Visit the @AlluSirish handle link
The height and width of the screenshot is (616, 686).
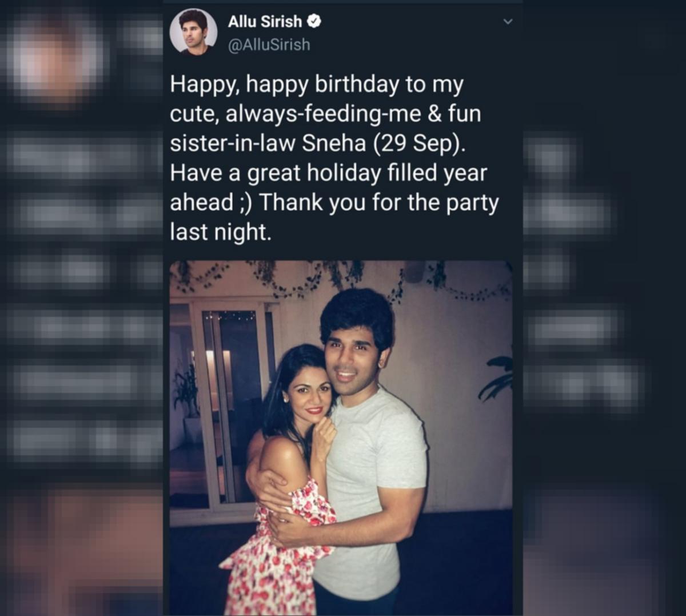pos(269,45)
